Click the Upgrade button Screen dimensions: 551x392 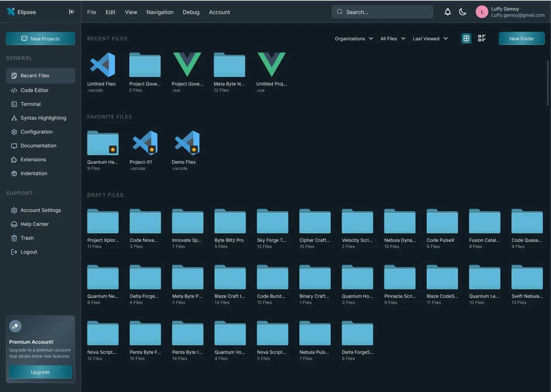(x=40, y=372)
